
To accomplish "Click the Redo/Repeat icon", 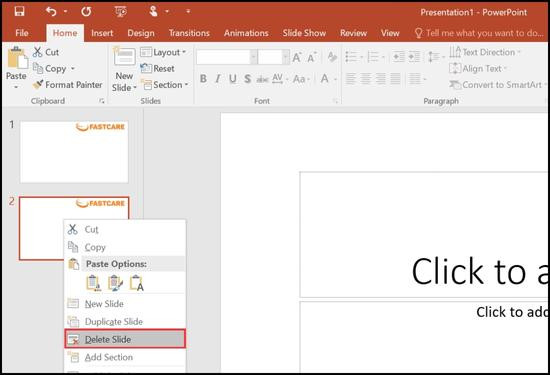I will click(86, 12).
